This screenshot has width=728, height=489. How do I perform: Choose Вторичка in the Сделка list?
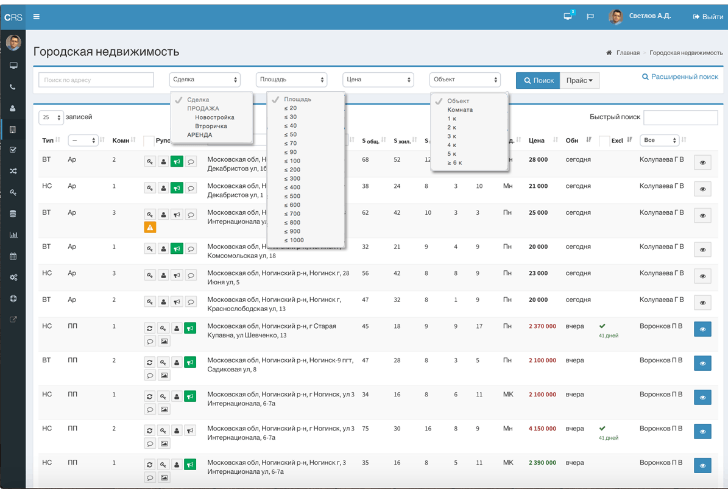(211, 126)
